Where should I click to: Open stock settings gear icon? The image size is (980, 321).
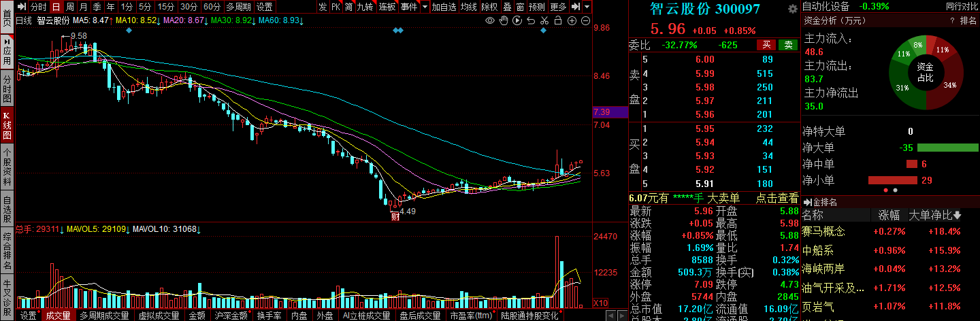tap(792, 10)
